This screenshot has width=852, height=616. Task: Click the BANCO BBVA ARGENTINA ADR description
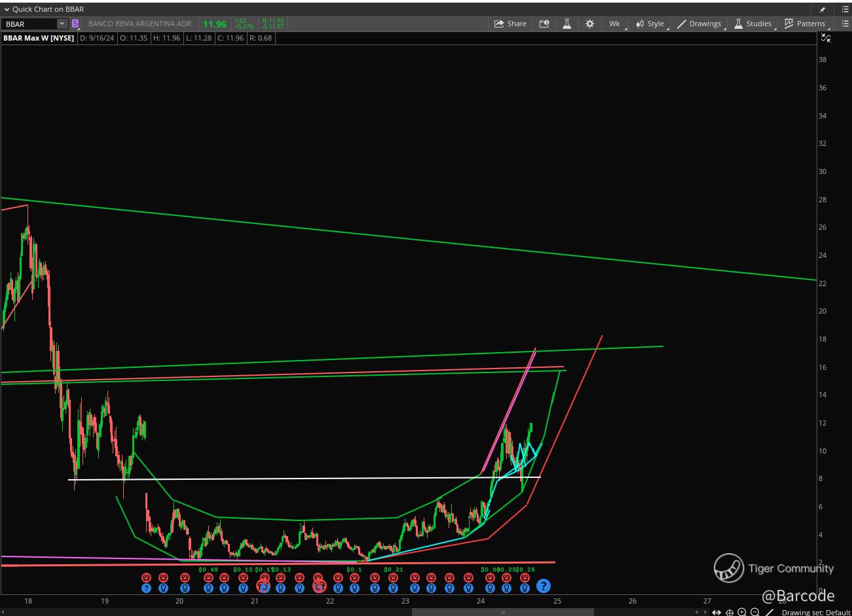point(139,24)
